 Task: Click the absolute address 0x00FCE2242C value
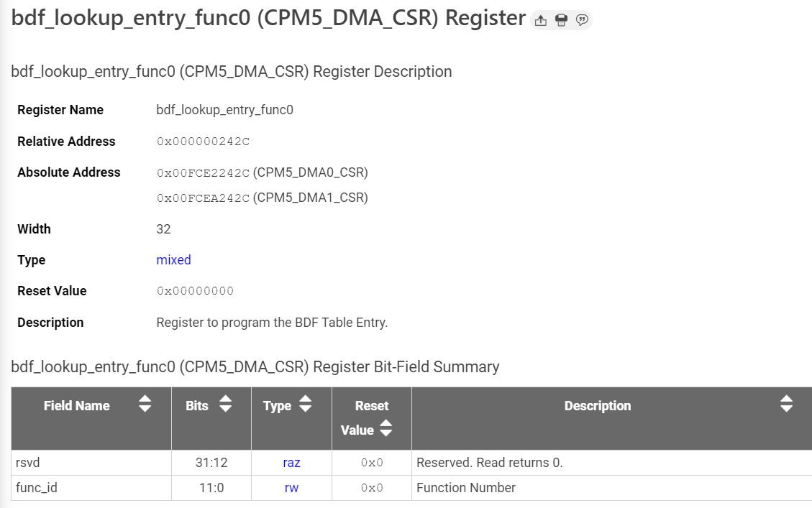(x=204, y=172)
